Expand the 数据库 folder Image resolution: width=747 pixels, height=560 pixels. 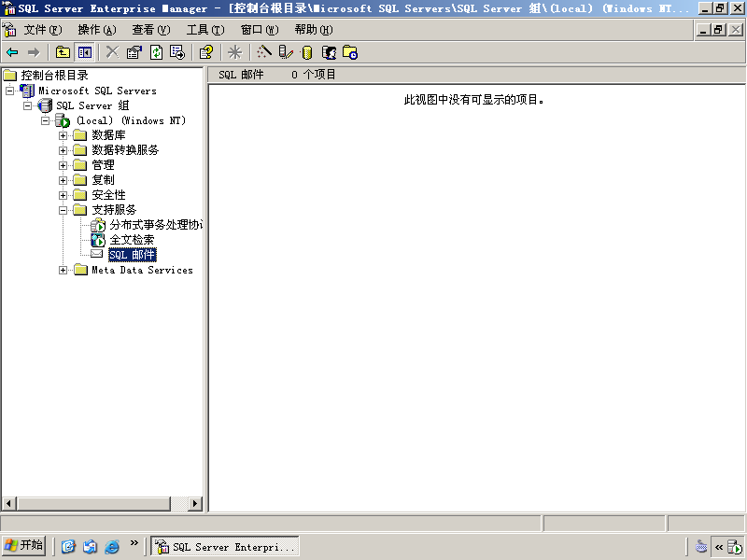(63, 135)
